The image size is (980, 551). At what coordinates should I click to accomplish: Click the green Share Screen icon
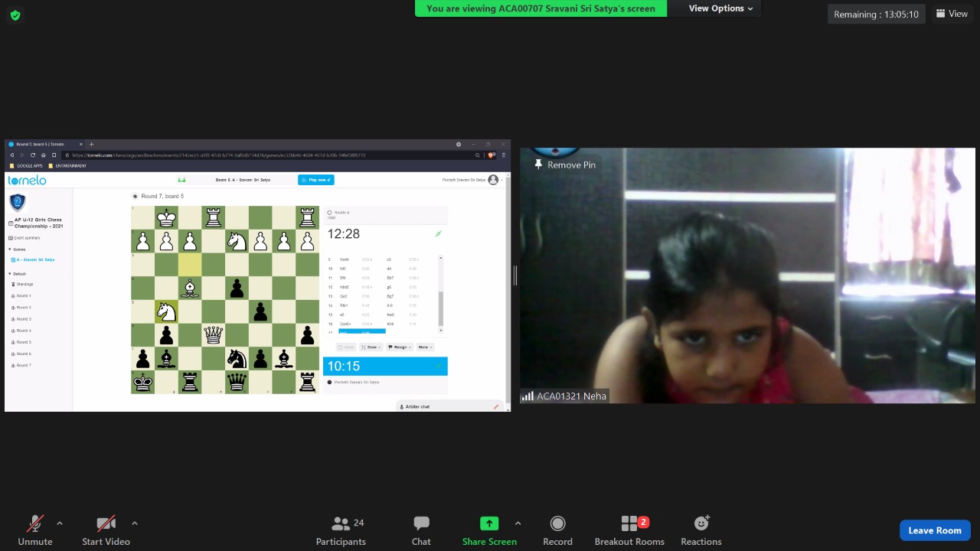click(x=488, y=523)
